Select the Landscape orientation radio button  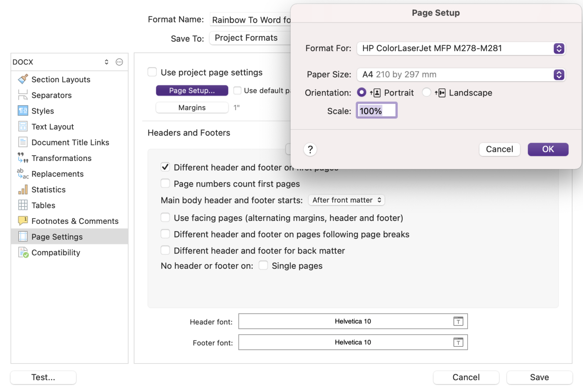coord(426,92)
